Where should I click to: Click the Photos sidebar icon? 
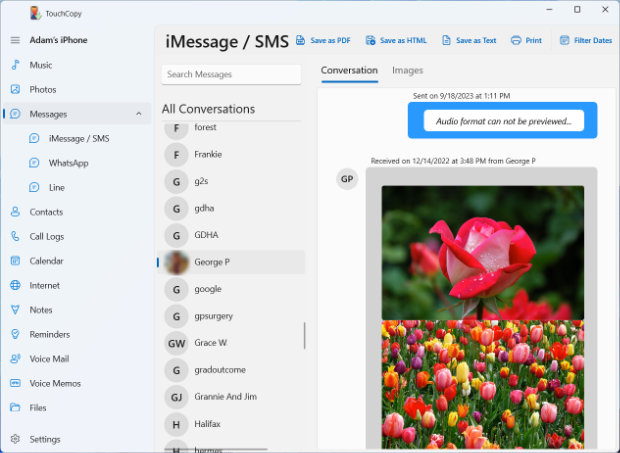(15, 89)
